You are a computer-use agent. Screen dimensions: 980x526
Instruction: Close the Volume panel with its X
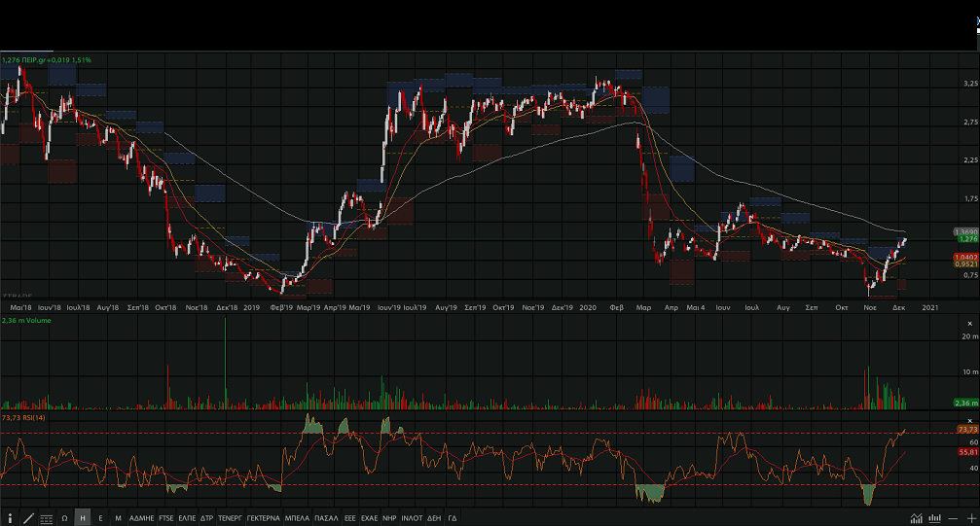[969, 323]
